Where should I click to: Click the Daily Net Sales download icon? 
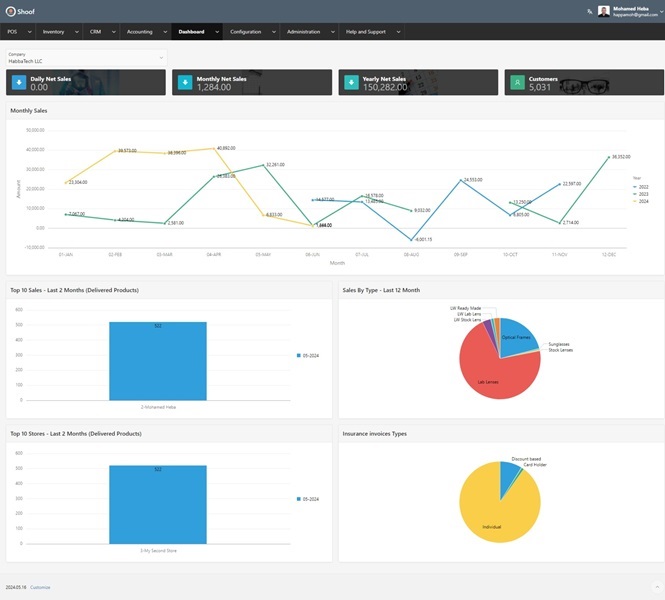pyautogui.click(x=19, y=82)
